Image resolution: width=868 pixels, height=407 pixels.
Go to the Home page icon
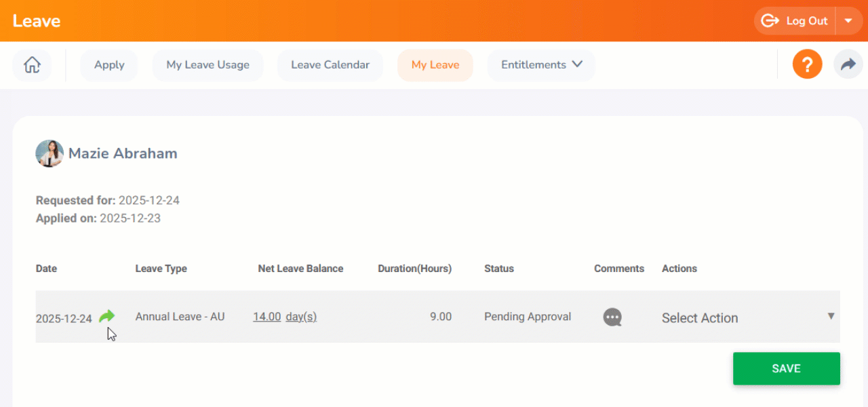point(32,65)
